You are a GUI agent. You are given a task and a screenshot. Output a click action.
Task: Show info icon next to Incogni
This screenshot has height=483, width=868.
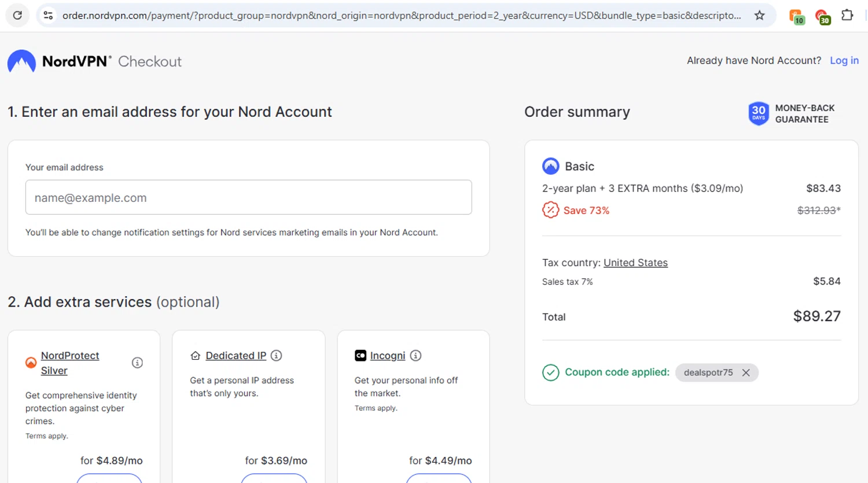click(x=415, y=356)
